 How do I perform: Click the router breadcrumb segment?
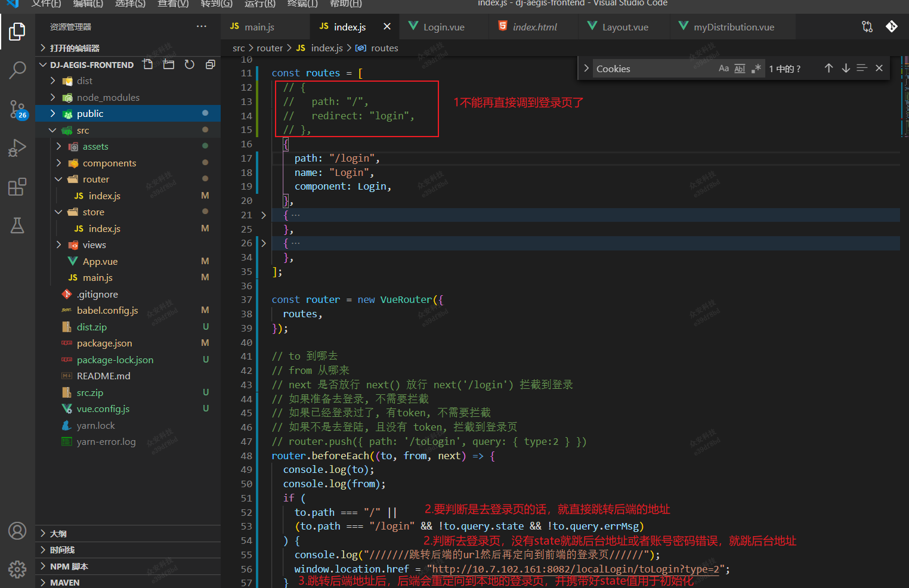pyautogui.click(x=270, y=48)
